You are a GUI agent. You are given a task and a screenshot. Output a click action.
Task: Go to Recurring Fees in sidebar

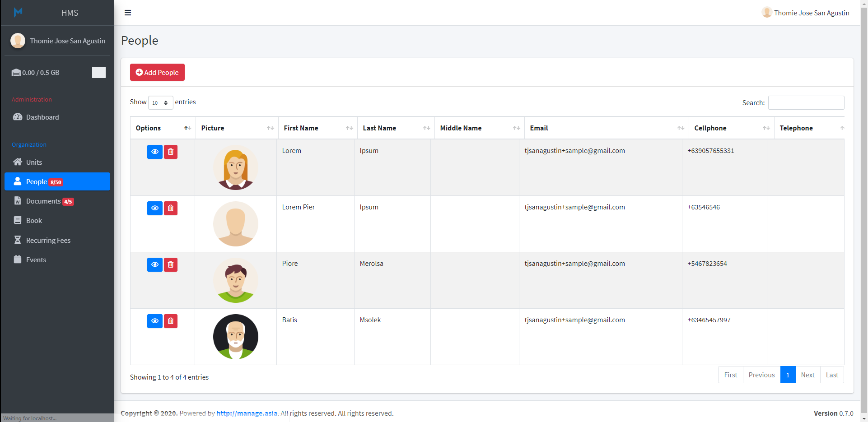click(48, 241)
